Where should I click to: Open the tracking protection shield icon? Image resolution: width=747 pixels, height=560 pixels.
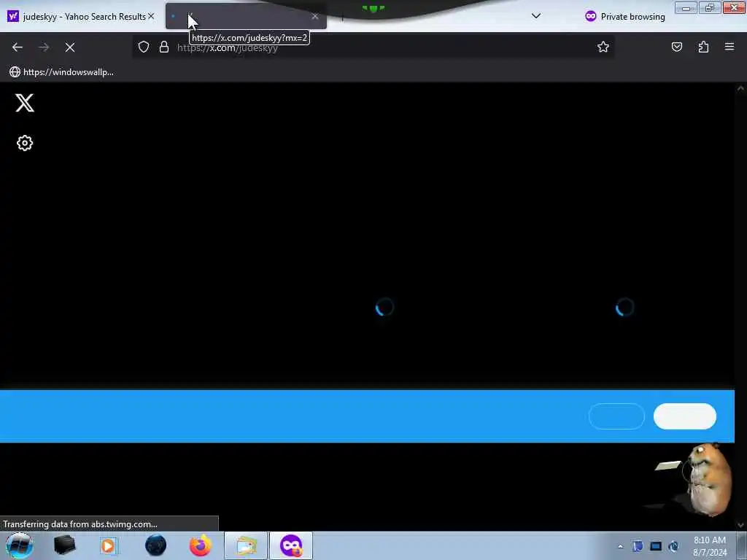[144, 47]
